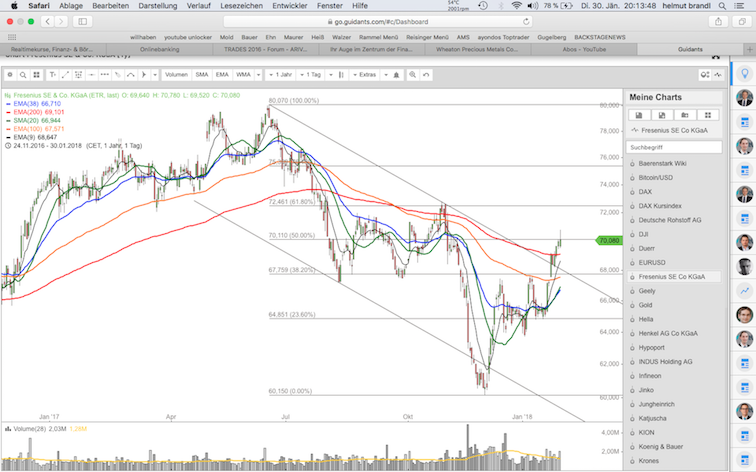The image size is (756, 472).
Task: Click the undo arrow icon
Action: (426, 75)
